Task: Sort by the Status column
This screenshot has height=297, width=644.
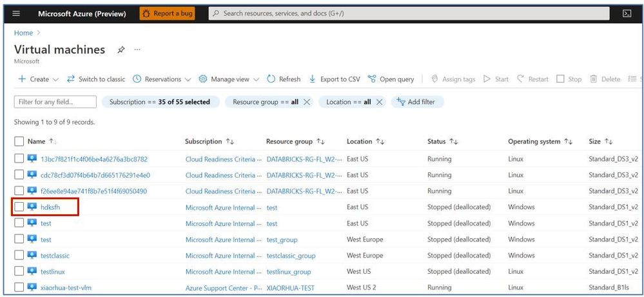Action: 442,141
